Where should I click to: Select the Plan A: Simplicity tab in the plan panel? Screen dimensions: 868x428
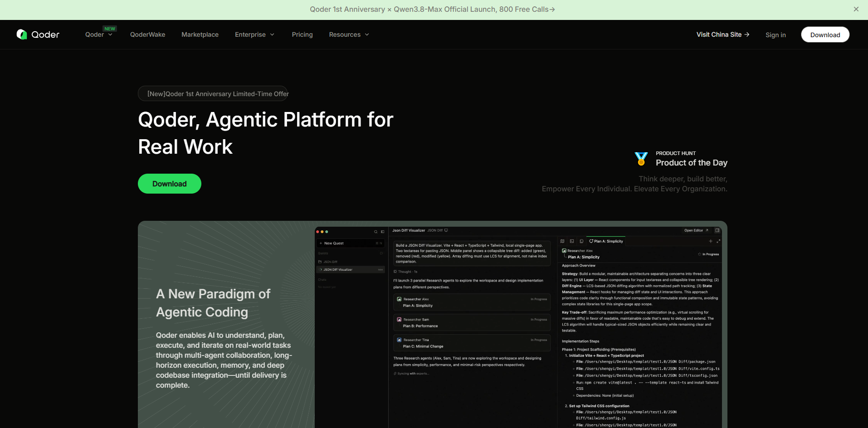coord(606,241)
